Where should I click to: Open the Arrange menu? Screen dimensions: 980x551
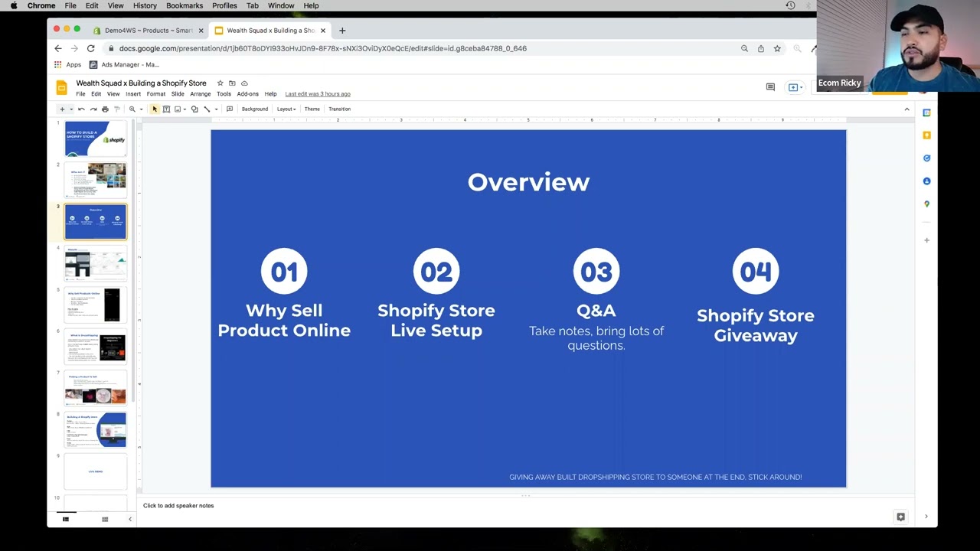click(x=201, y=94)
